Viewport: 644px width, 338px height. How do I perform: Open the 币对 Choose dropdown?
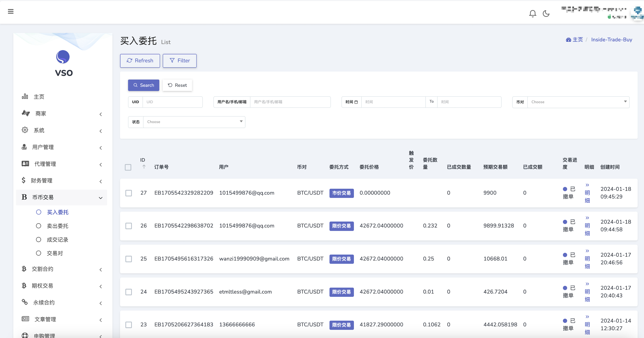[x=578, y=102]
